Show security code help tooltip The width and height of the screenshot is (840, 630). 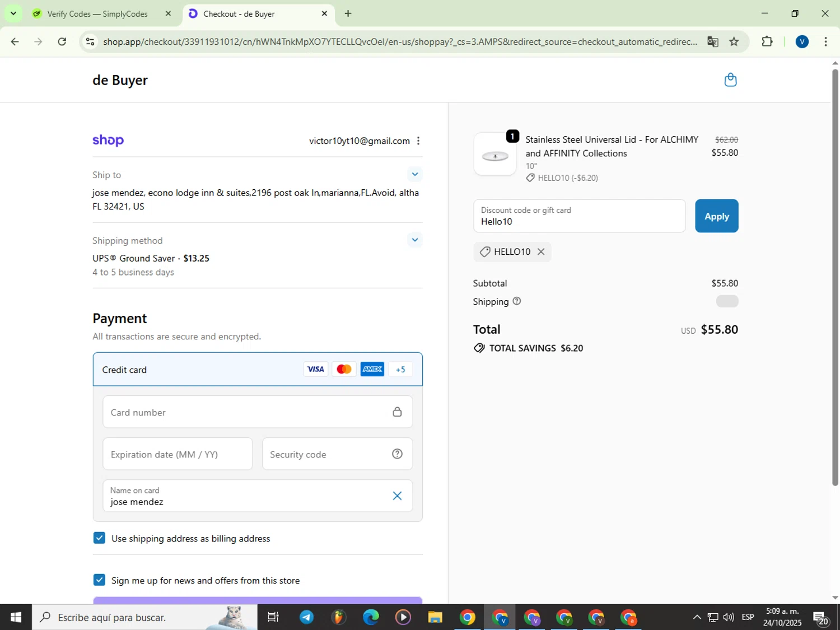click(x=397, y=454)
